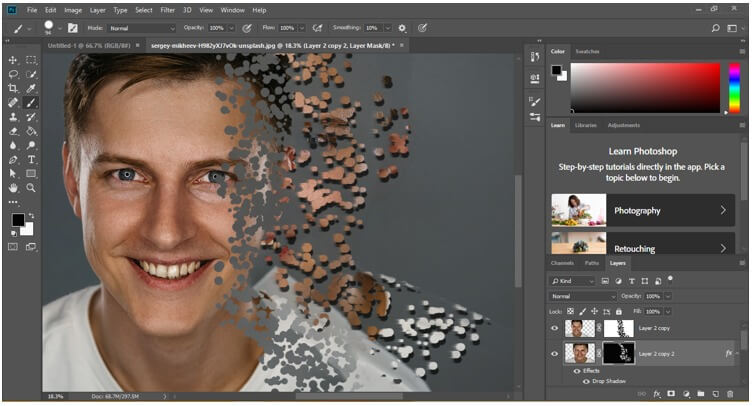This screenshot has height=406, width=752.
Task: Select the Type tool
Action: 31,160
